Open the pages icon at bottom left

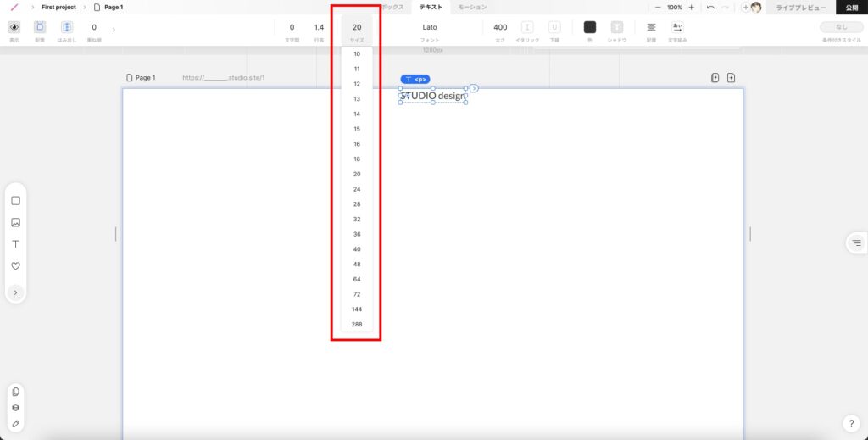point(15,392)
